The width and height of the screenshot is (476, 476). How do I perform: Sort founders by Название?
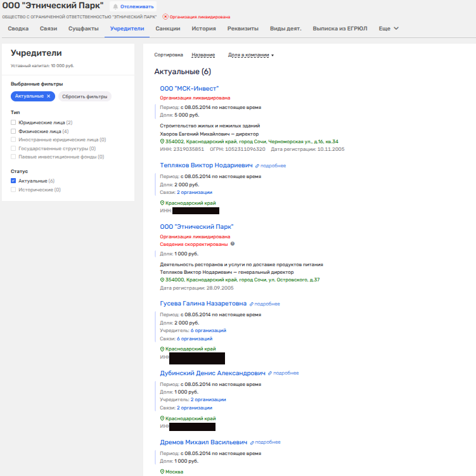(203, 55)
